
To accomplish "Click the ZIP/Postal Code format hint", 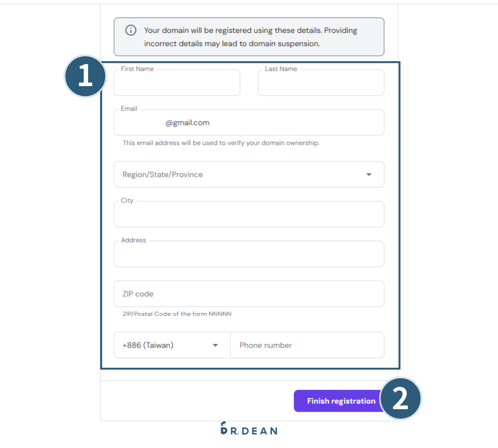I will coord(177,314).
